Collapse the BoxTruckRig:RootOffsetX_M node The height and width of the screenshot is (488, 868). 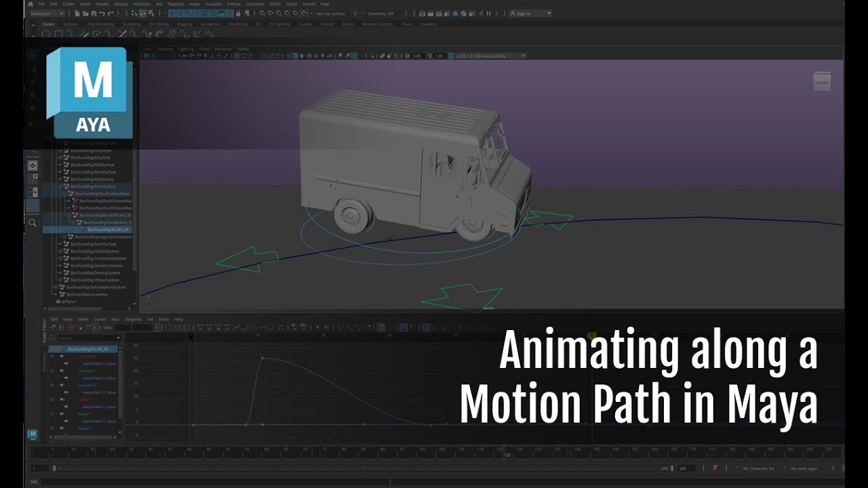tap(69, 215)
